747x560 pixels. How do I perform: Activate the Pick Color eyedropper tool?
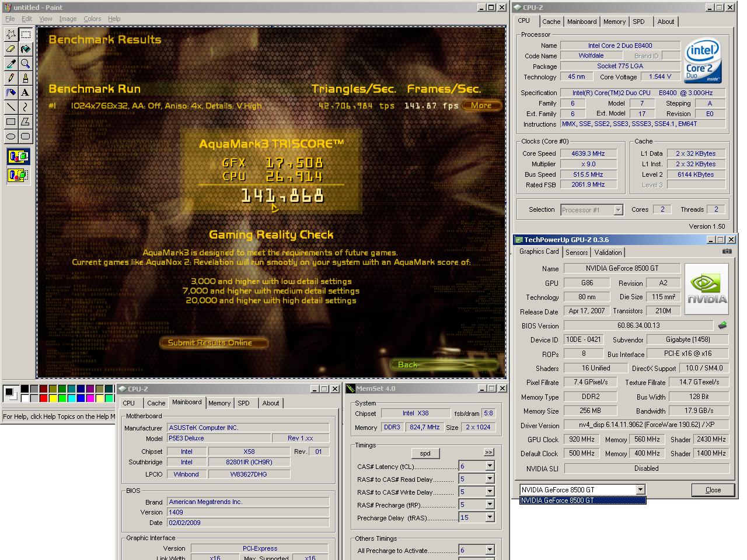[11, 64]
